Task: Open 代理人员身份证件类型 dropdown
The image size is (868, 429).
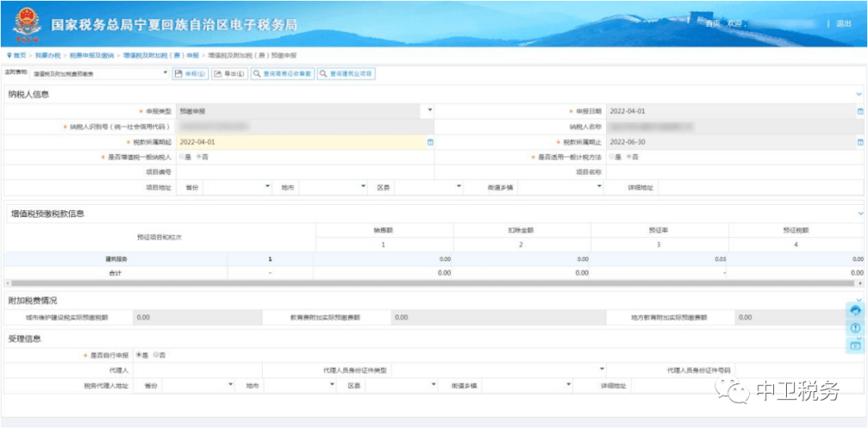Action: click(x=601, y=370)
